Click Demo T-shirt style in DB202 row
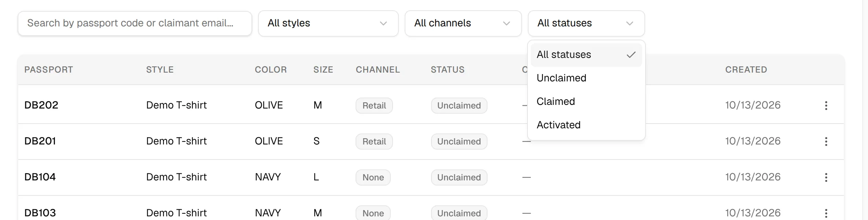Viewport: 868px width, 220px height. 176,105
